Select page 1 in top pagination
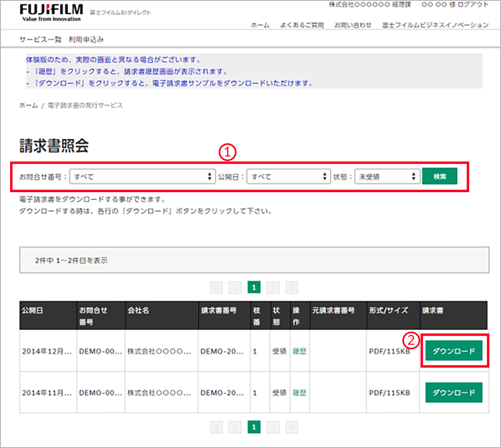 tap(254, 287)
